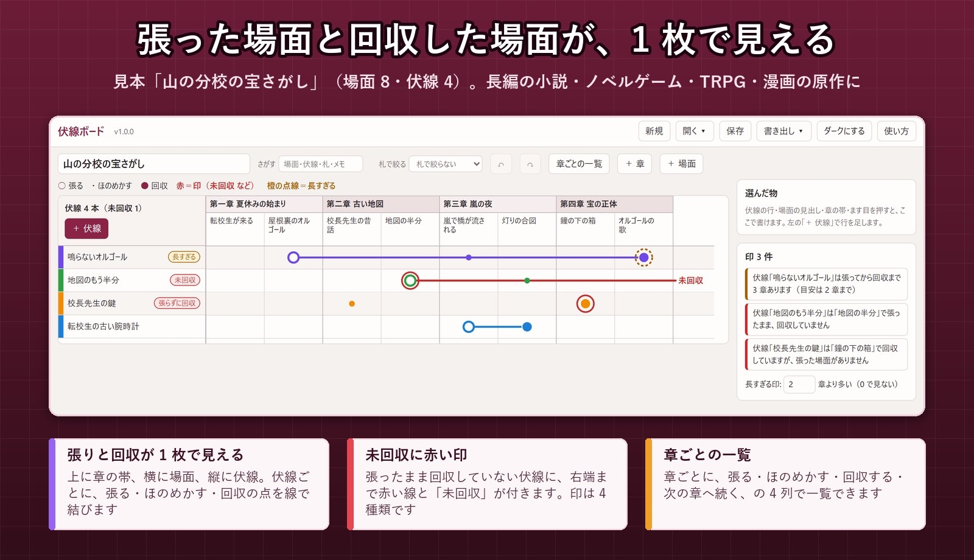Select the 第三章 嵐の夜 chapter band
This screenshot has width=974, height=560.
tap(498, 204)
